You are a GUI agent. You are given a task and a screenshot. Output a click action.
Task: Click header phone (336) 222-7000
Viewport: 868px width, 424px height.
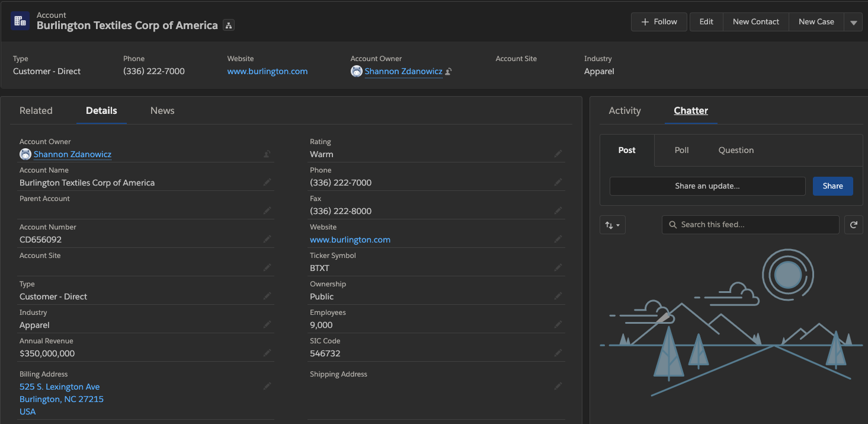pyautogui.click(x=154, y=71)
